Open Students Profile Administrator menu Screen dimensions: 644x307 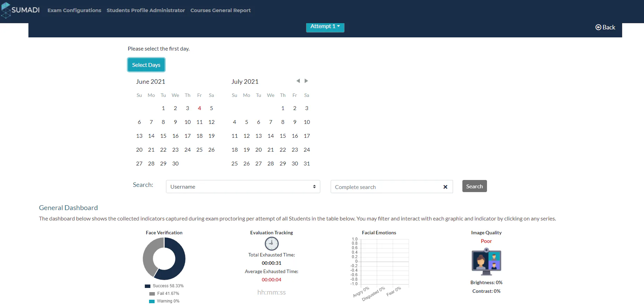[146, 10]
